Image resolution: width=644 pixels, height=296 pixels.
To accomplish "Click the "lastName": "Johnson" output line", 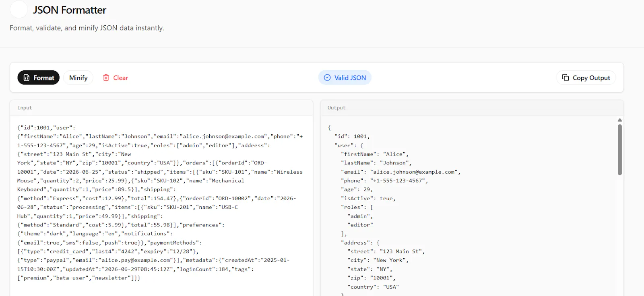I will coord(376,163).
